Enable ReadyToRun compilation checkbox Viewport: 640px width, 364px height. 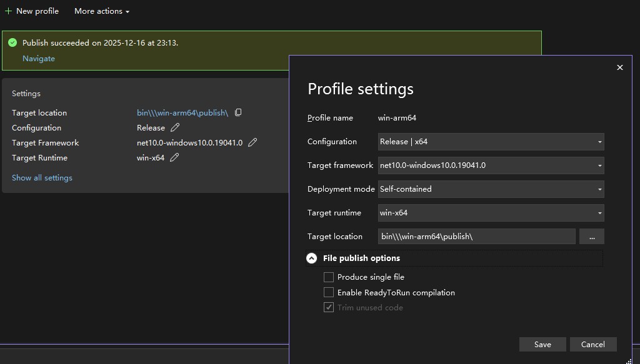(329, 293)
